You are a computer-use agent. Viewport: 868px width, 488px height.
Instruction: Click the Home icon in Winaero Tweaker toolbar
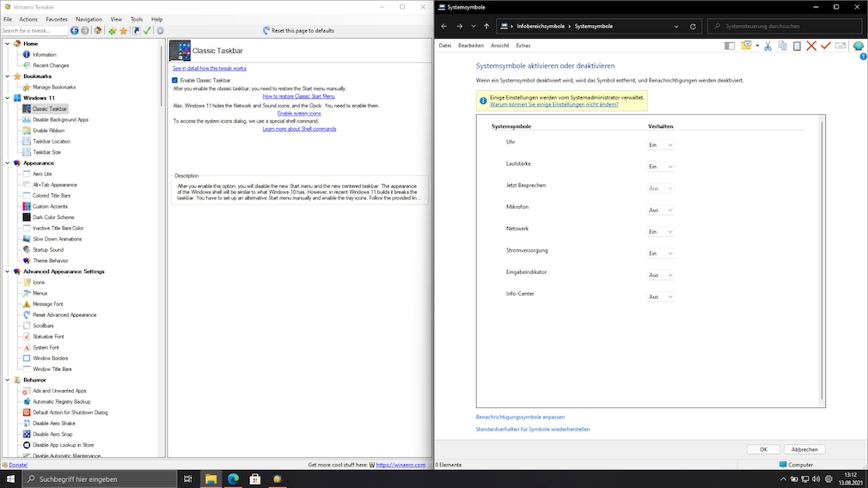[x=98, y=30]
